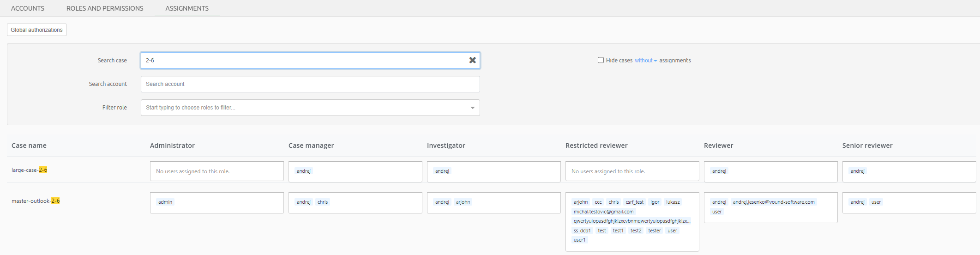Open the Roles and Permissions tab
The image size is (980, 255).
105,8
